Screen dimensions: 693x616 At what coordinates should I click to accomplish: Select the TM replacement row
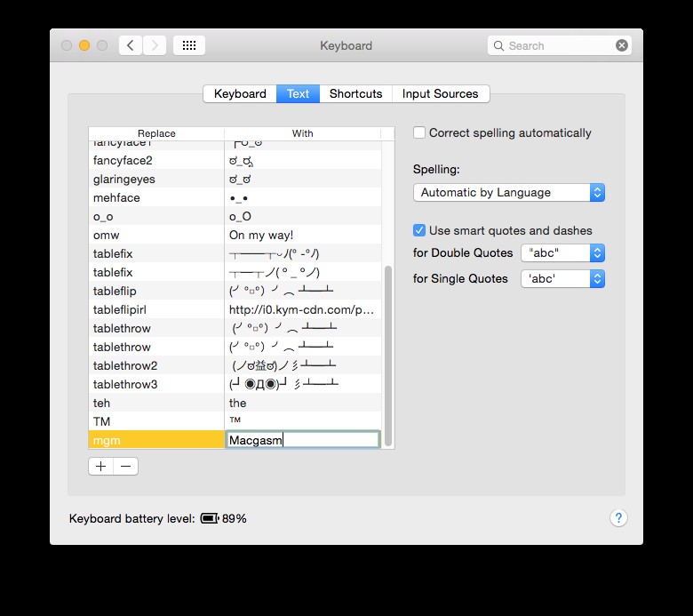point(235,421)
